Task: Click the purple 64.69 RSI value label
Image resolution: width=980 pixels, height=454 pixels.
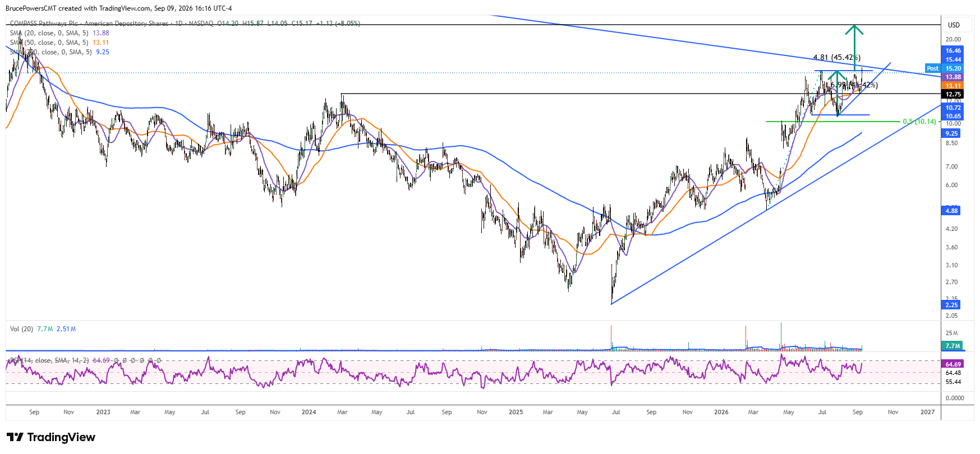Action: 953,364
